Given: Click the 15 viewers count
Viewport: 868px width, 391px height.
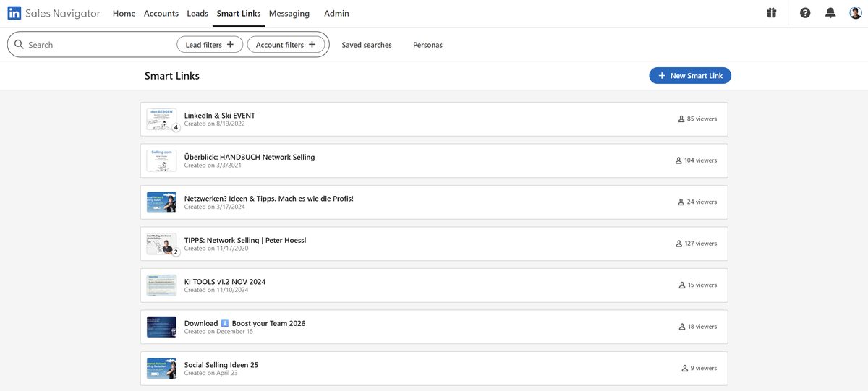Looking at the screenshot, I should pyautogui.click(x=702, y=285).
